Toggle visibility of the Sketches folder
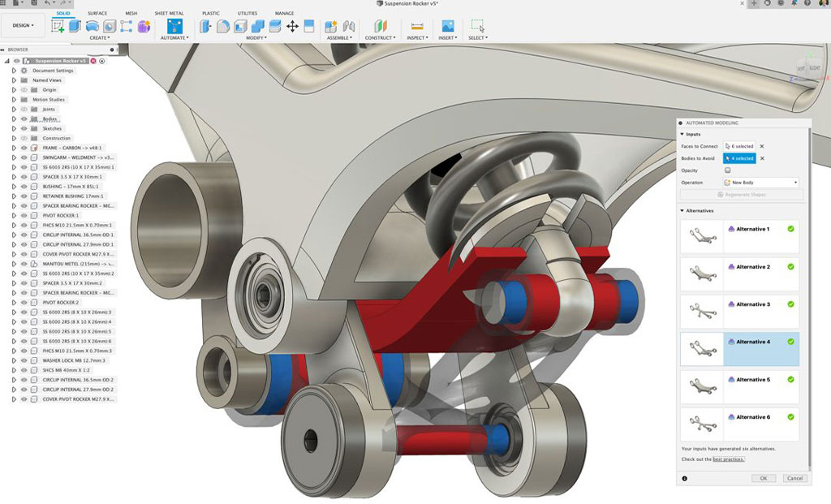The image size is (831, 504). point(24,128)
